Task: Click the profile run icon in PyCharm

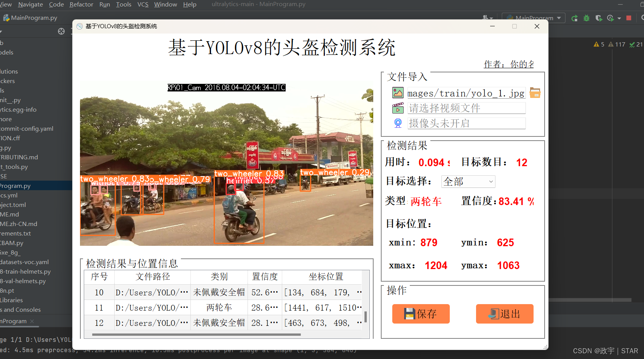Action: pyautogui.click(x=610, y=18)
